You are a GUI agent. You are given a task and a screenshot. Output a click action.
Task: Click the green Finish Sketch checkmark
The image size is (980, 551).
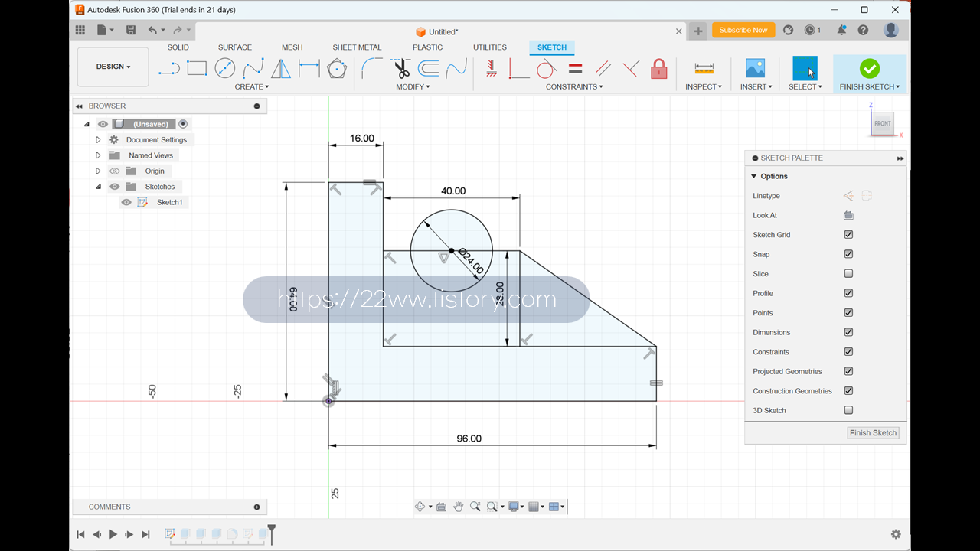pyautogui.click(x=870, y=69)
